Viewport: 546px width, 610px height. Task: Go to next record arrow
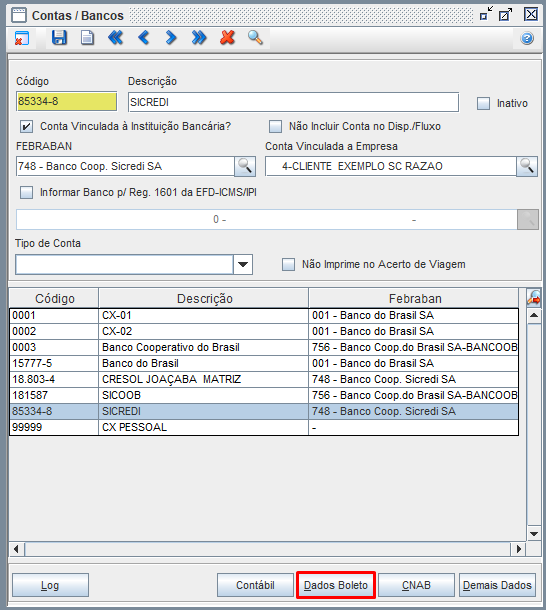pyautogui.click(x=171, y=38)
